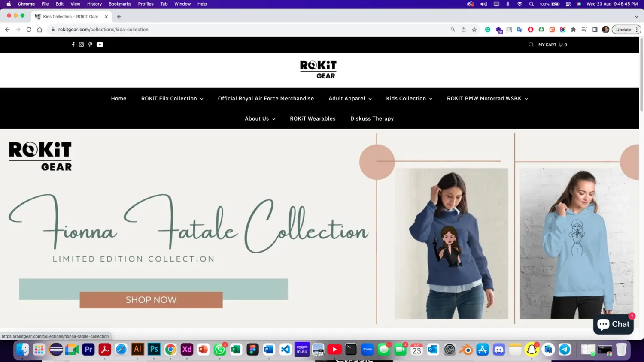Click the navy hoodie model image

pyautogui.click(x=451, y=243)
